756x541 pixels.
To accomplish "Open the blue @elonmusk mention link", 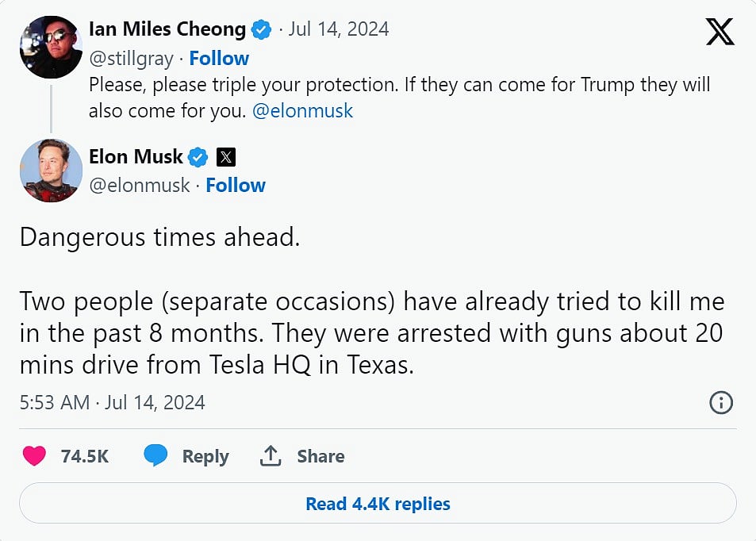I will 302,111.
